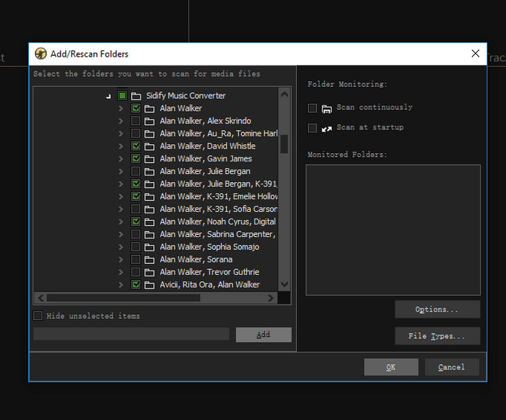Collapse the Sidify Music Converter tree node

109,96
